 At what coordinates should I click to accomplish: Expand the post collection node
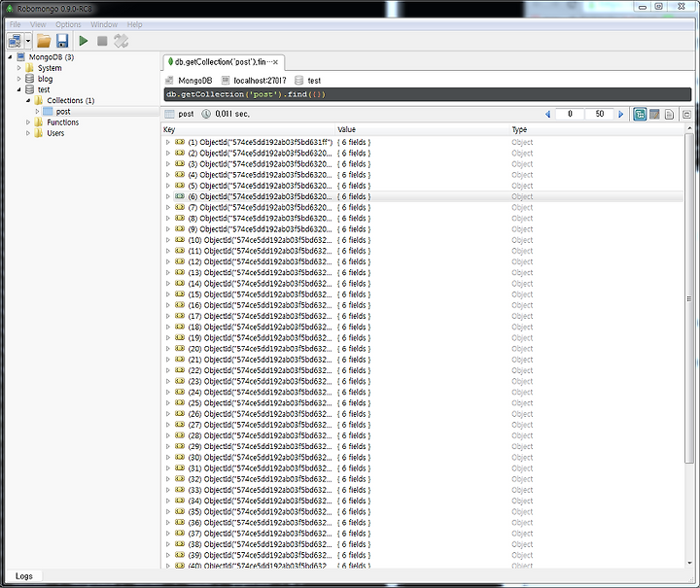pos(37,112)
